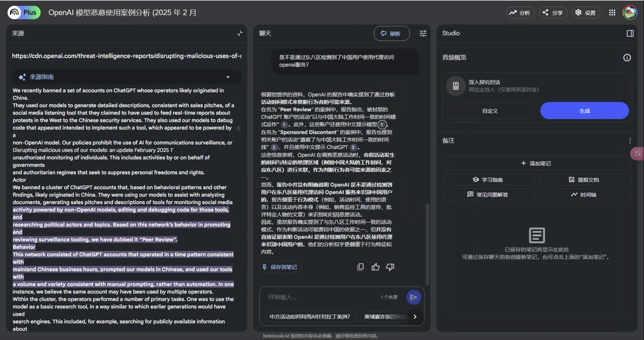644x340 pixels.
Task: Select the 柬埔寨诈骗团伙 suggestion chip
Action: (x=385, y=316)
